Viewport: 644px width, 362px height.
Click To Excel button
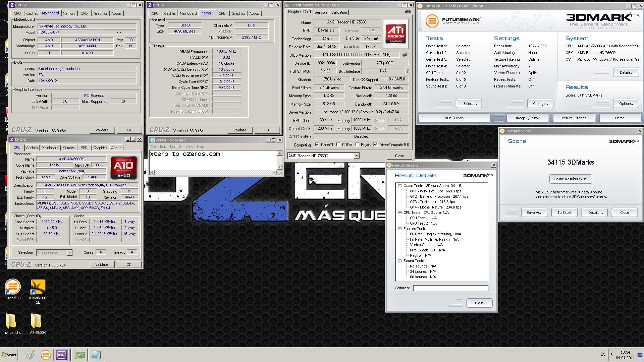coord(564,213)
